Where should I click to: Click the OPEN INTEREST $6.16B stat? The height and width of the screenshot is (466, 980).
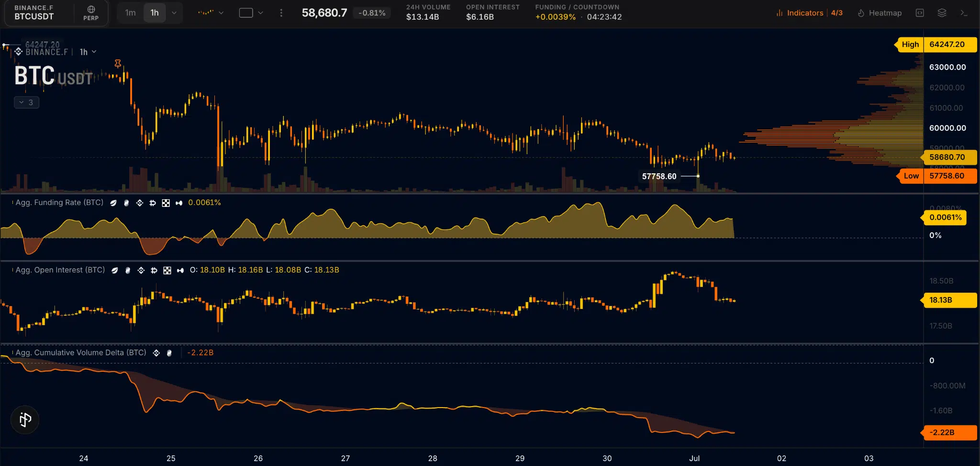pos(493,12)
